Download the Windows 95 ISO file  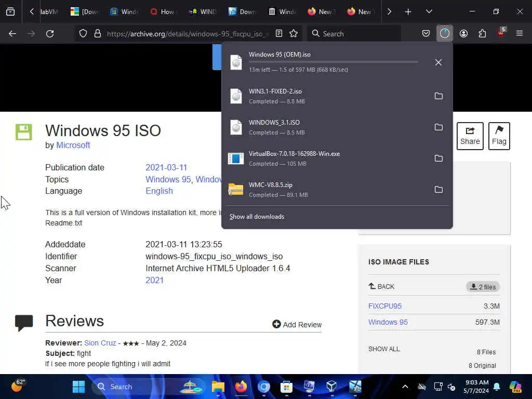click(388, 322)
